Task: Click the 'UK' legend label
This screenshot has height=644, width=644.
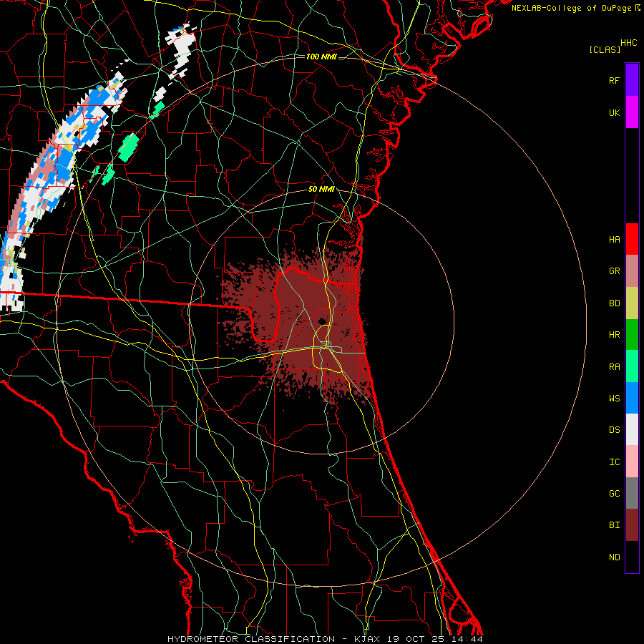Action: coord(615,112)
